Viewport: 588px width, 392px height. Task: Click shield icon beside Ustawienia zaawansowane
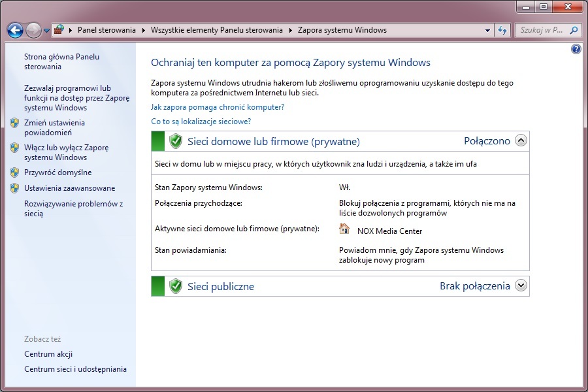pos(14,188)
